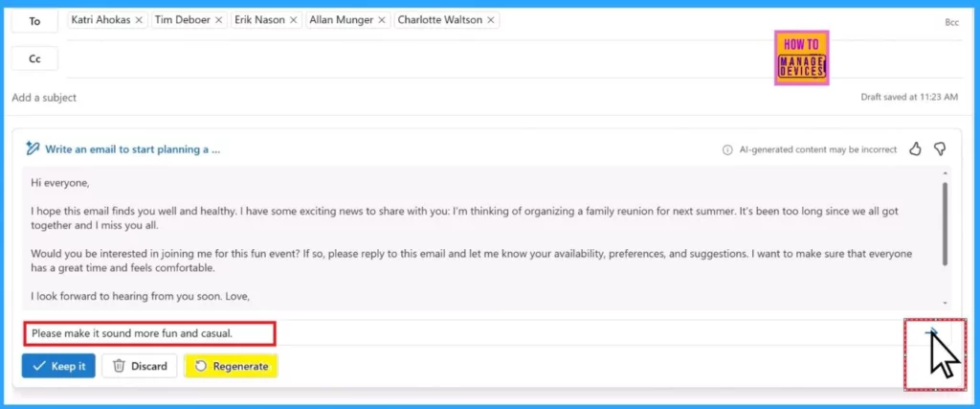The image size is (980, 409).
Task: Remove recipient Erik Nason
Action: 294,20
